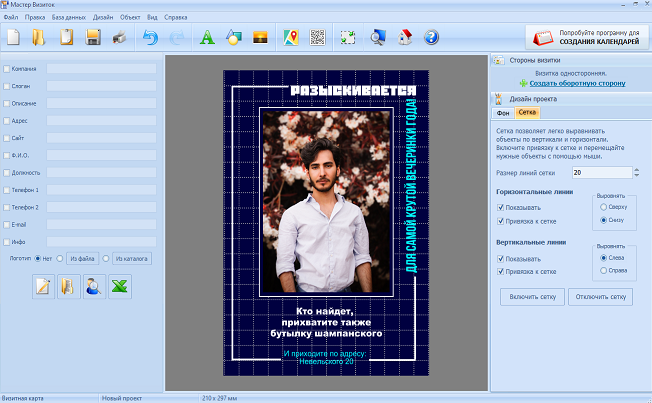Click the Из каталога logo button

point(131,259)
